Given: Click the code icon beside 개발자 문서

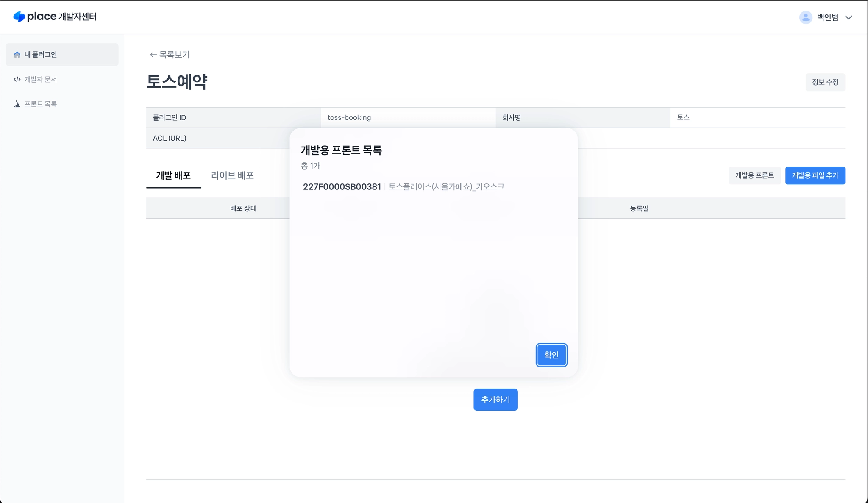Looking at the screenshot, I should 17,79.
